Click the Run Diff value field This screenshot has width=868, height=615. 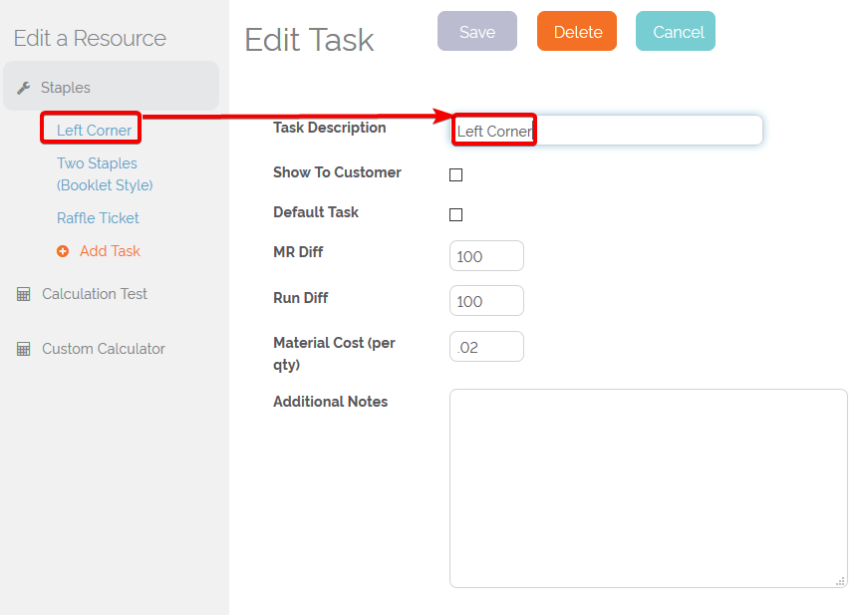click(x=486, y=301)
